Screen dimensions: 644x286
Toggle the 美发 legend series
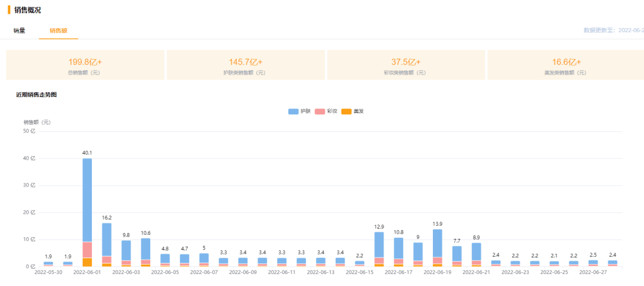[352, 111]
